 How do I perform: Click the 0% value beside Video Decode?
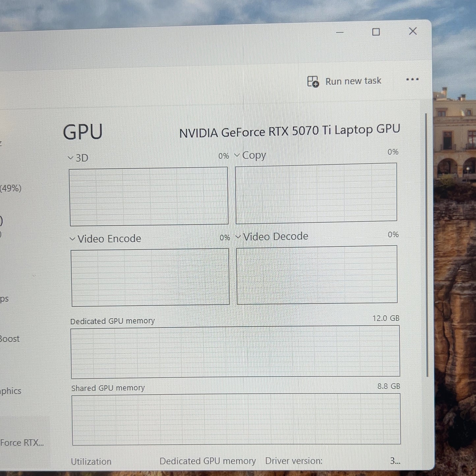click(393, 235)
